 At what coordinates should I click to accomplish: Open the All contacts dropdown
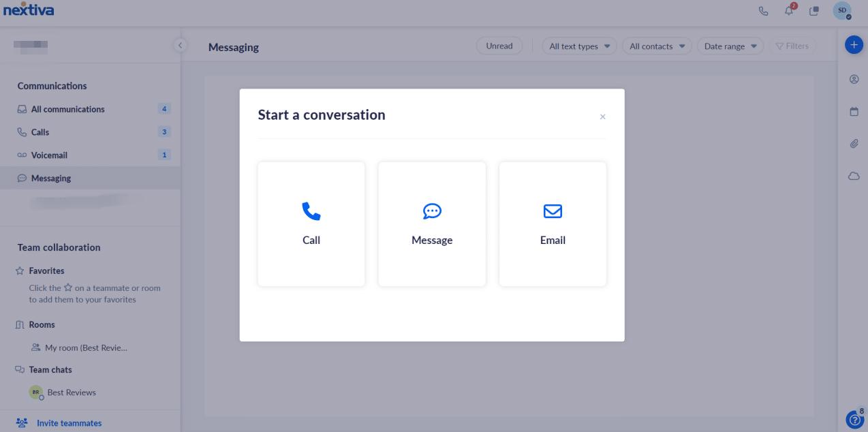click(x=656, y=46)
